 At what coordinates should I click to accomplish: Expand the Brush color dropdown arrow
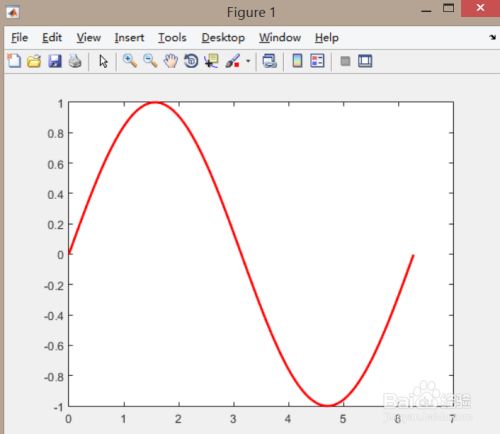point(248,61)
